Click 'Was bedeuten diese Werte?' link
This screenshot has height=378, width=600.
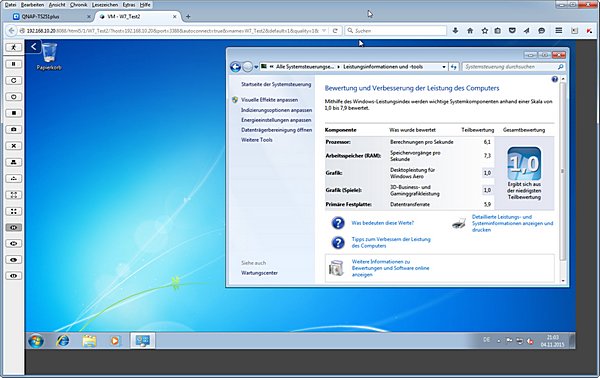tap(382, 223)
